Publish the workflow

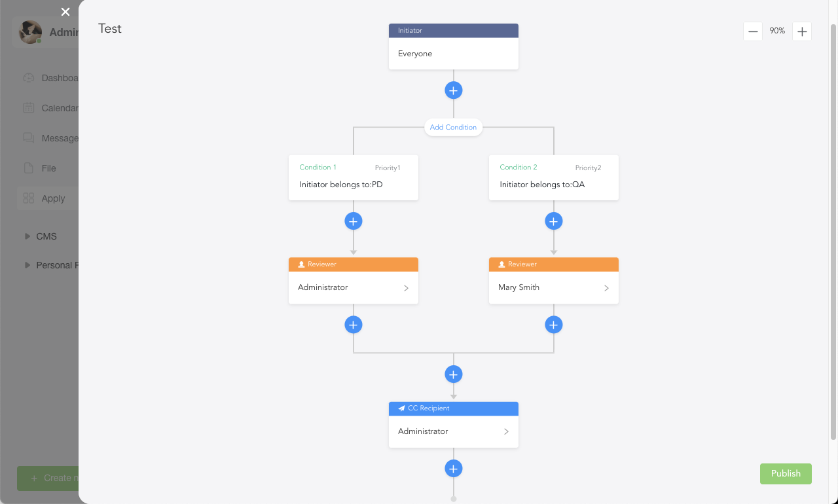coord(786,474)
